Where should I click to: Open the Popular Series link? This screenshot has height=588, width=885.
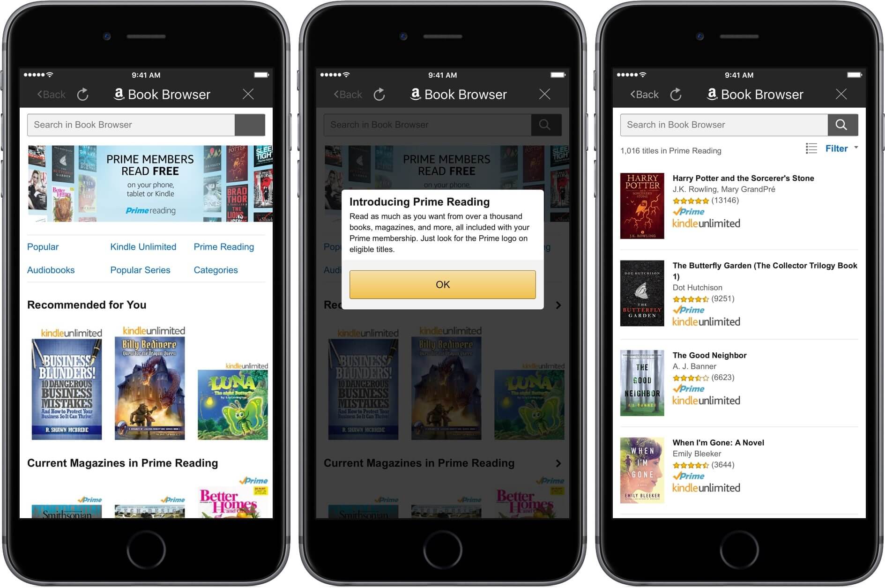pyautogui.click(x=140, y=270)
